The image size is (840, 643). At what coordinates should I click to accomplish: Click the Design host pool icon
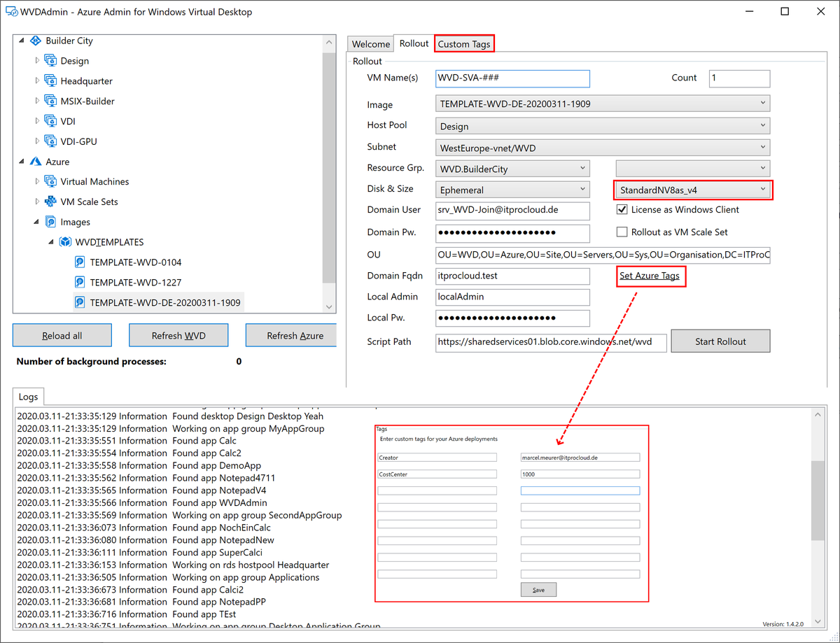50,61
